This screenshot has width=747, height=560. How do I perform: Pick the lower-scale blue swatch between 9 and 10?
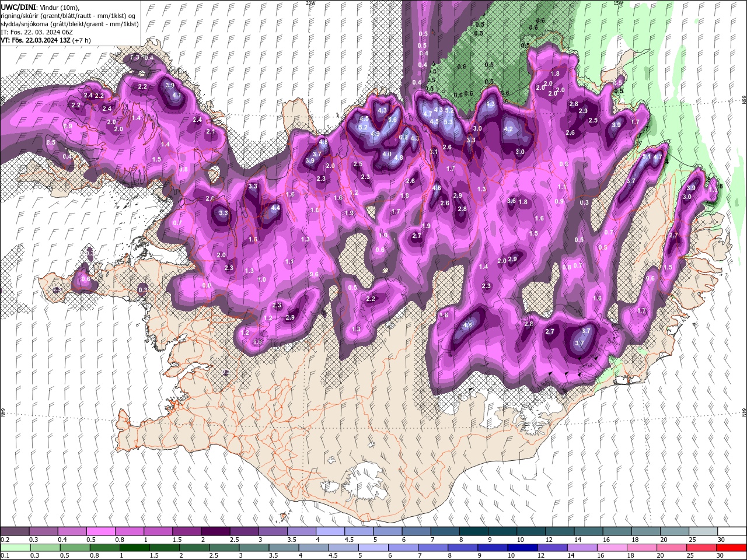492,548
